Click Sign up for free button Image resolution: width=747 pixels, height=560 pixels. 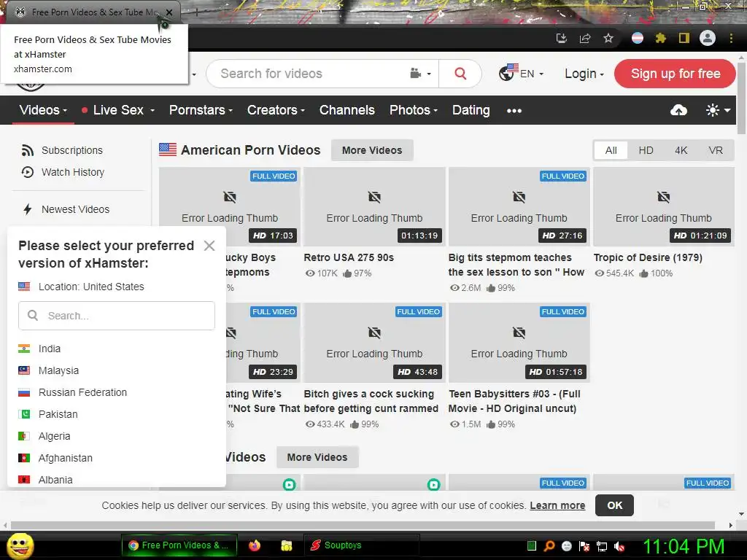pos(675,74)
